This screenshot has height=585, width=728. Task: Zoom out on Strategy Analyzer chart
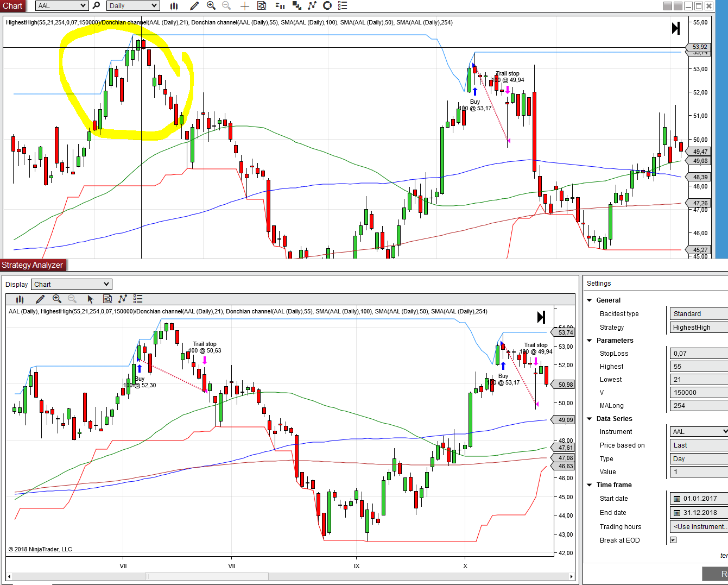click(x=72, y=299)
